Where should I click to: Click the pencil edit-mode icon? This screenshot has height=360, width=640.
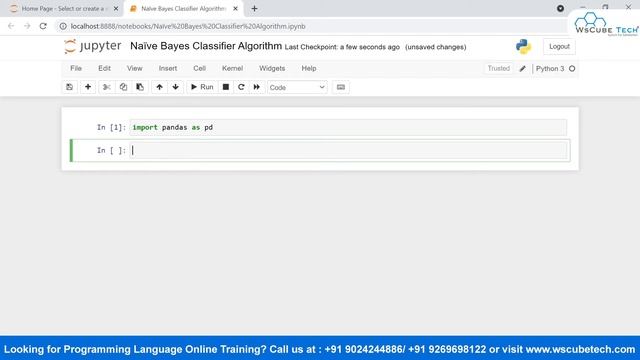(522, 69)
